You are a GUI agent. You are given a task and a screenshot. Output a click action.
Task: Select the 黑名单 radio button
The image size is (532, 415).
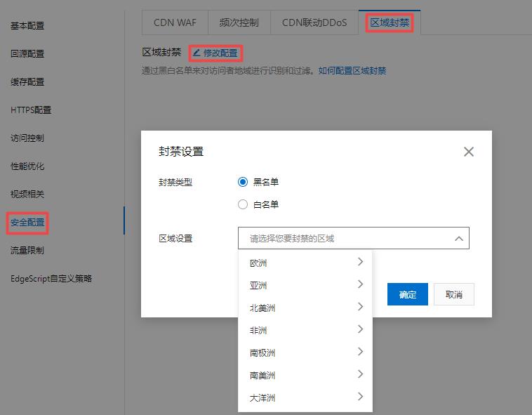click(x=243, y=182)
